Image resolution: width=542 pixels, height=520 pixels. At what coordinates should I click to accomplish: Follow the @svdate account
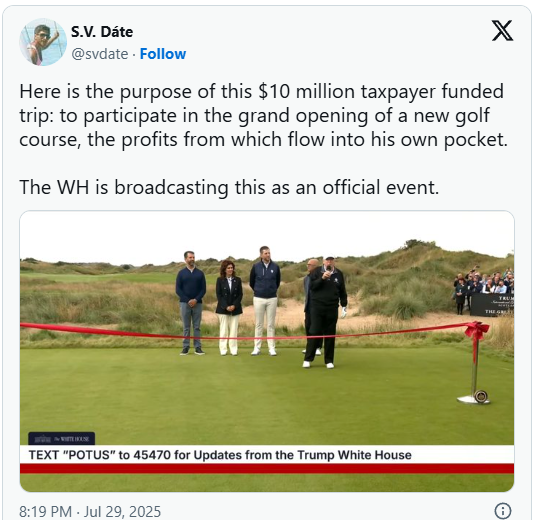tap(163, 54)
